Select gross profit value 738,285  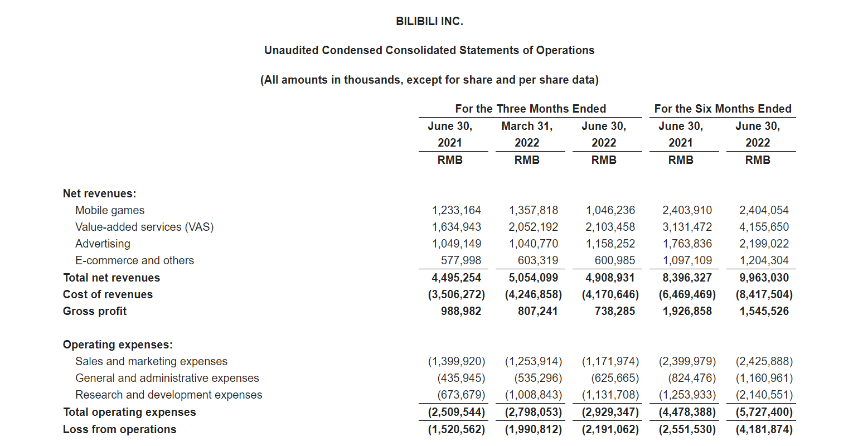[615, 311]
